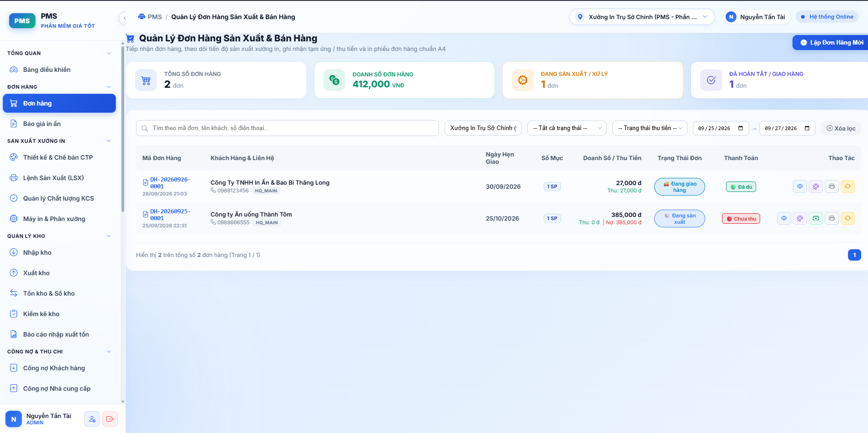Viewport: 868px width, 433px height.
Task: Open design palette icon for Thành Tôm order
Action: click(800, 218)
